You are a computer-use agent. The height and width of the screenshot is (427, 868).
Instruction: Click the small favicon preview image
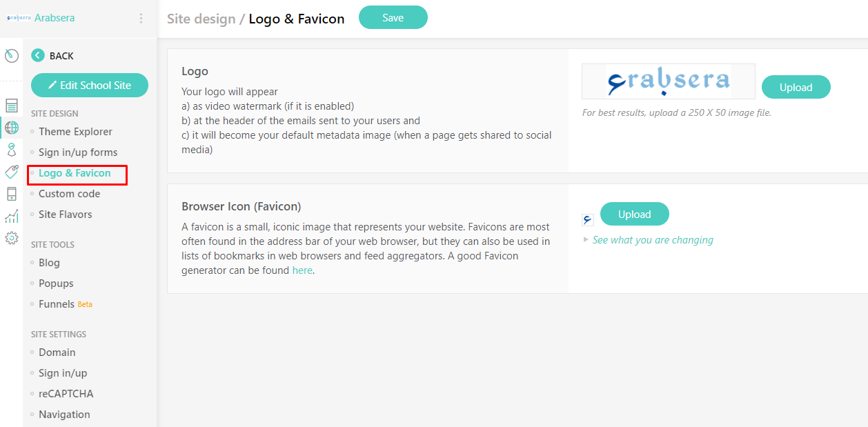588,220
